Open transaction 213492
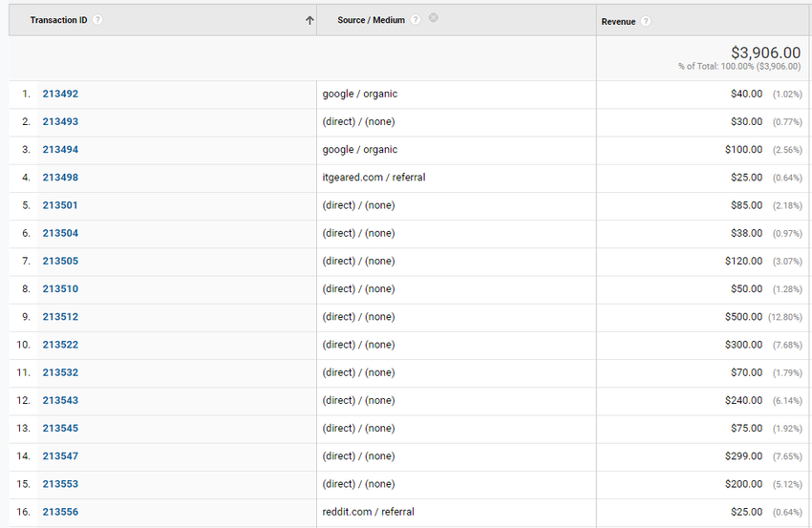Screen dimensions: 812x528 (60, 94)
